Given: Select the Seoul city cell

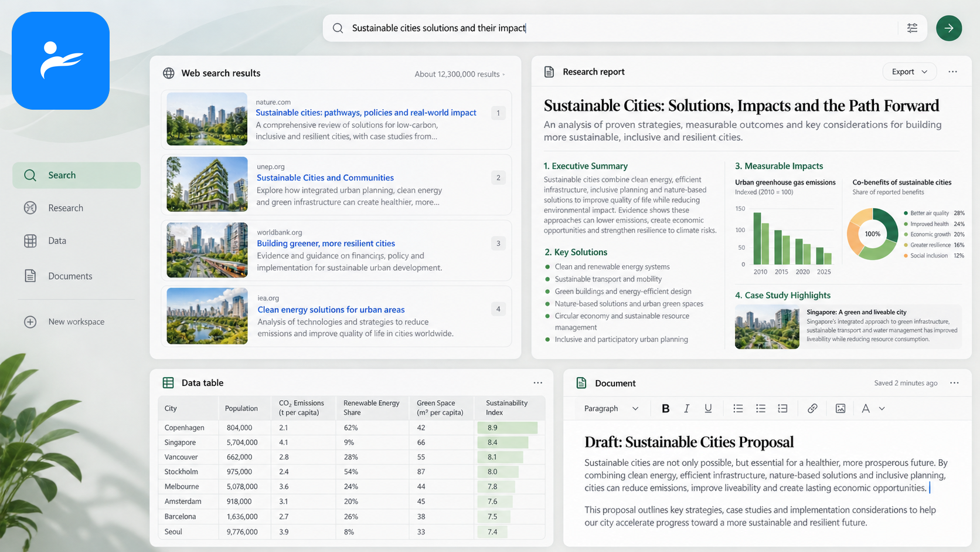Looking at the screenshot, I should [x=188, y=531].
